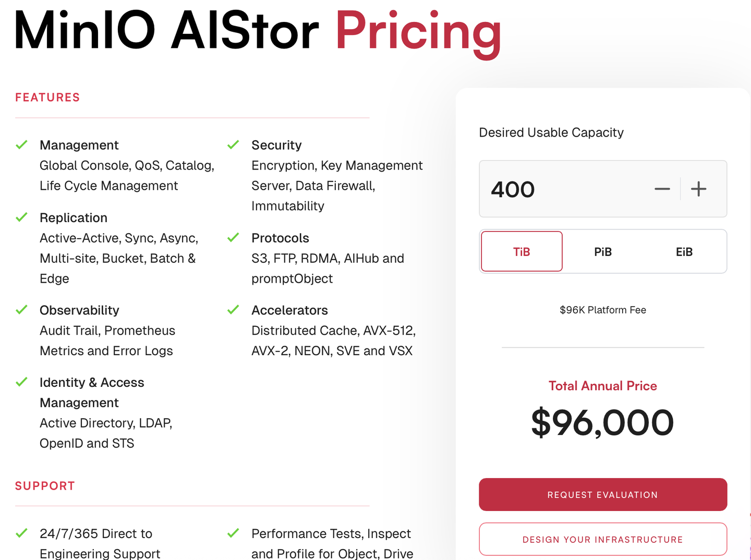The image size is (751, 560).
Task: Open Design Your Infrastructure
Action: click(603, 539)
